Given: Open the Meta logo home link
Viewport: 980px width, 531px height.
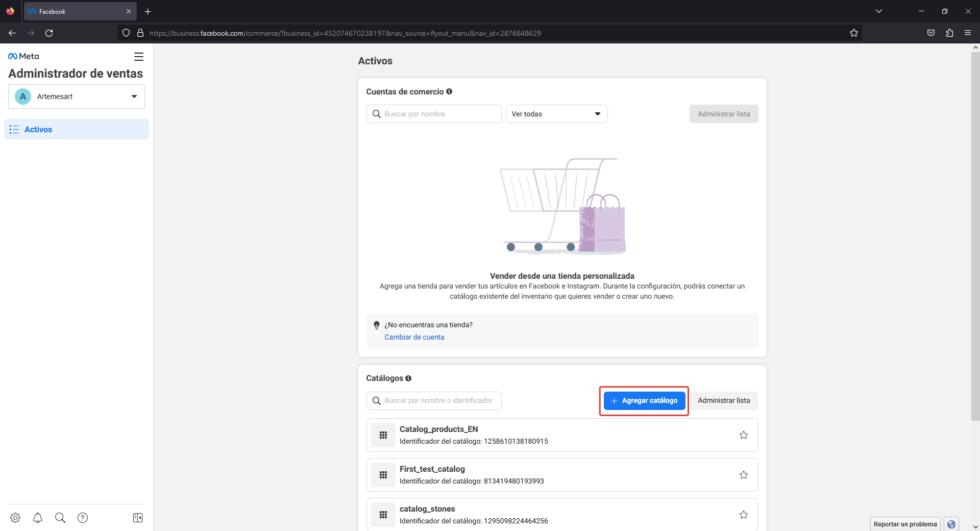Looking at the screenshot, I should coord(23,56).
